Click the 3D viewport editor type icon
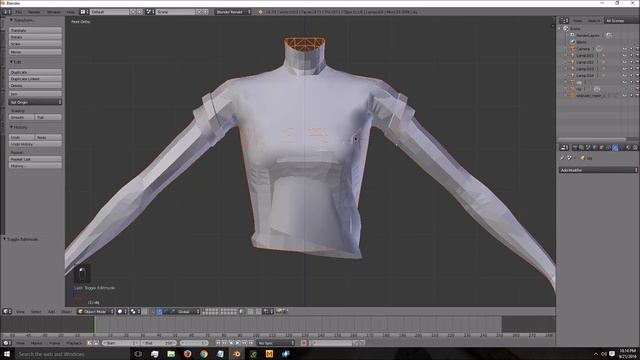This screenshot has height=360, width=640. 6,311
